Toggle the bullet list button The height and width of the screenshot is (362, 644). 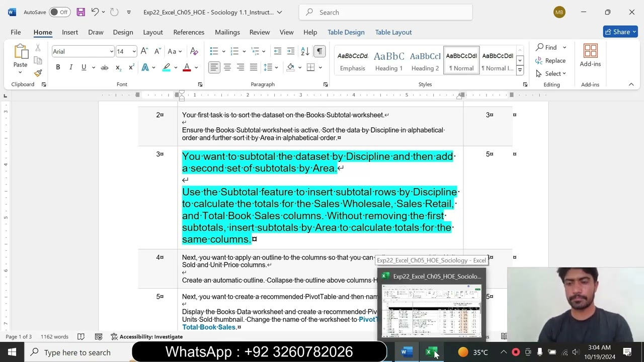point(214,51)
